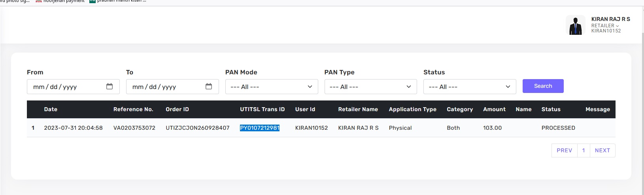
Task: Open the From date calendar picker icon
Action: pyautogui.click(x=110, y=87)
